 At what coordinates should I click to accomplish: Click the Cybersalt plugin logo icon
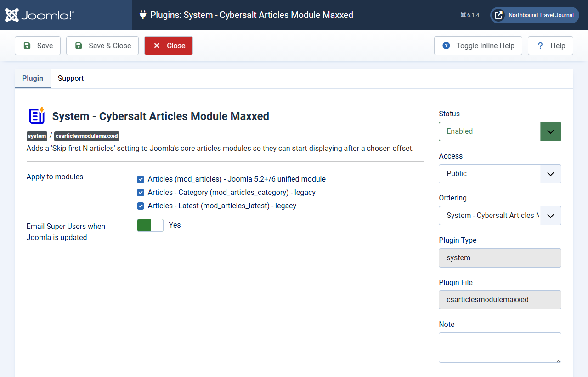tap(37, 116)
